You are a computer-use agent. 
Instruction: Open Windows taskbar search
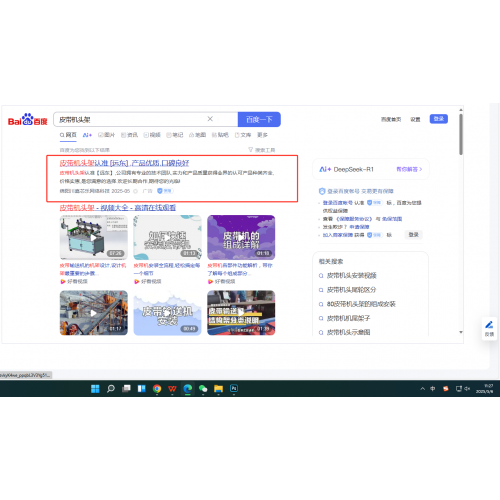(111, 389)
